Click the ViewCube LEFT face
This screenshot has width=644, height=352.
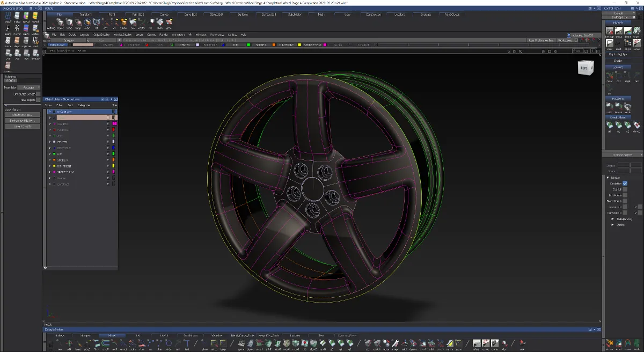point(584,68)
